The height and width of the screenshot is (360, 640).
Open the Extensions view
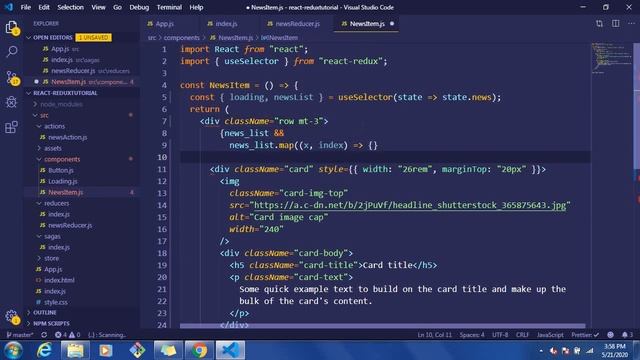[11, 127]
